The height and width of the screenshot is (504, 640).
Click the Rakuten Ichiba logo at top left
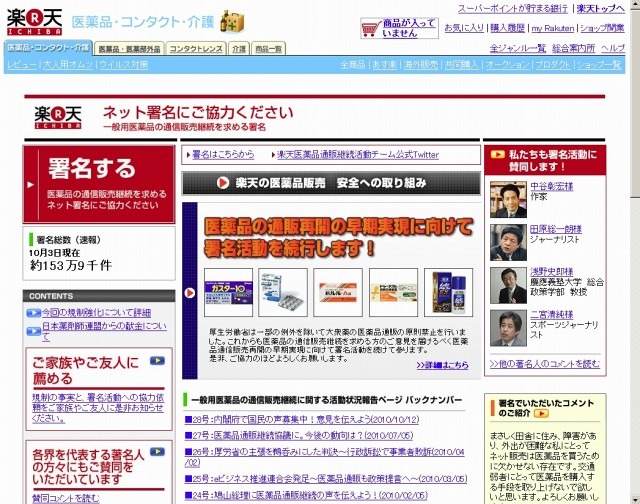click(x=34, y=22)
